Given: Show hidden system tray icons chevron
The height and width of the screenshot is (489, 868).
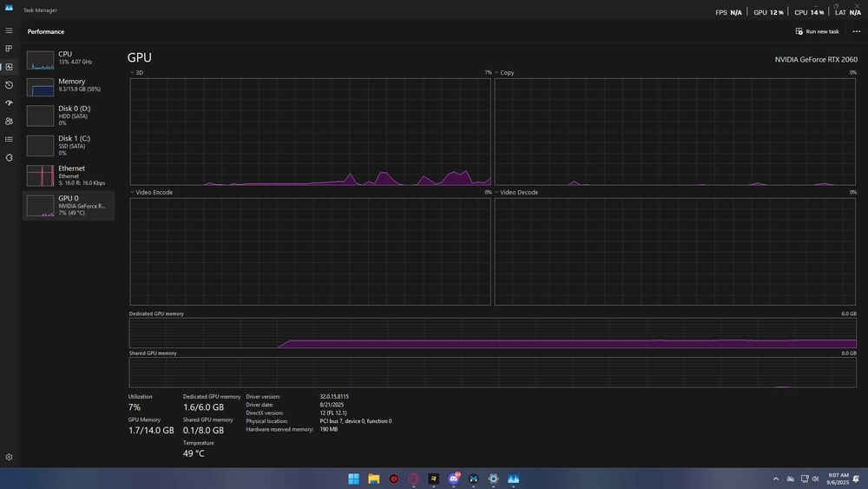Looking at the screenshot, I should coord(775,479).
